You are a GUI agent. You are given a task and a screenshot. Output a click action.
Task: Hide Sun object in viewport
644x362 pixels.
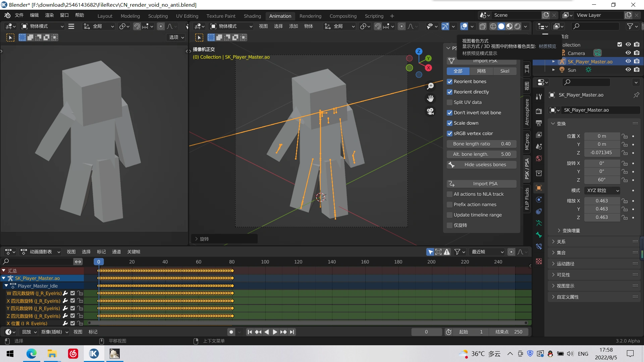click(x=628, y=70)
